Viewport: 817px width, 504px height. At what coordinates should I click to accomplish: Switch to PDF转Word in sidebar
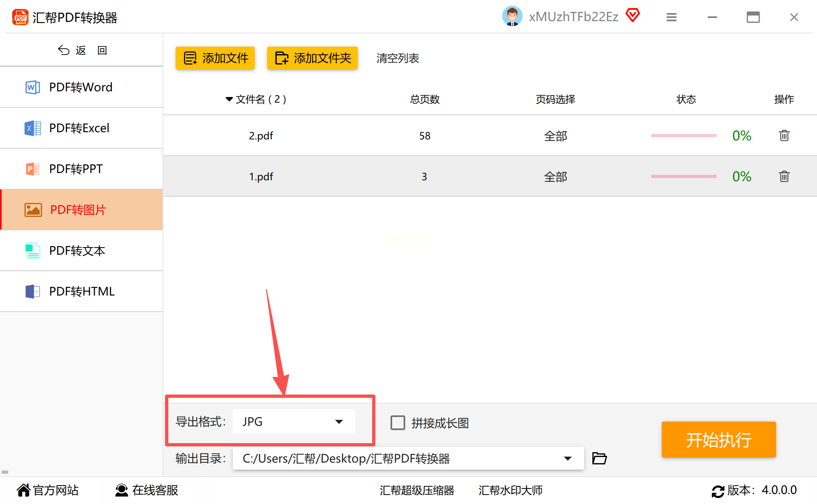coord(81,87)
